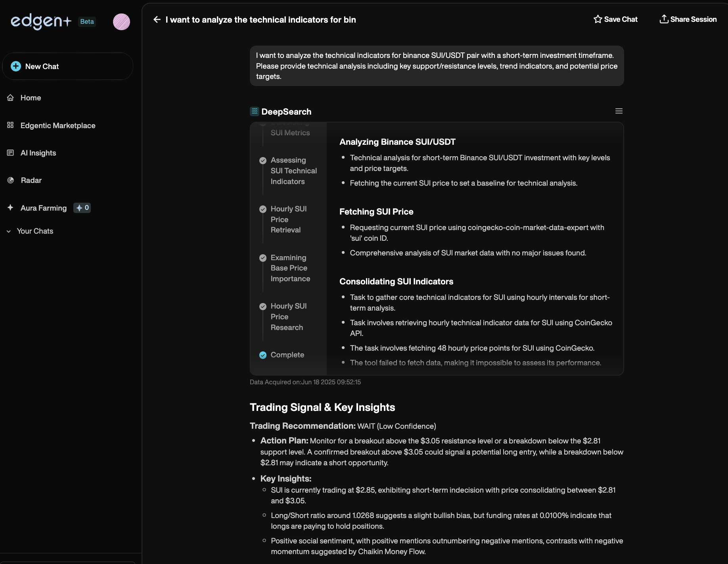Image resolution: width=728 pixels, height=564 pixels.
Task: Click the Aura Farming points badge
Action: click(82, 208)
